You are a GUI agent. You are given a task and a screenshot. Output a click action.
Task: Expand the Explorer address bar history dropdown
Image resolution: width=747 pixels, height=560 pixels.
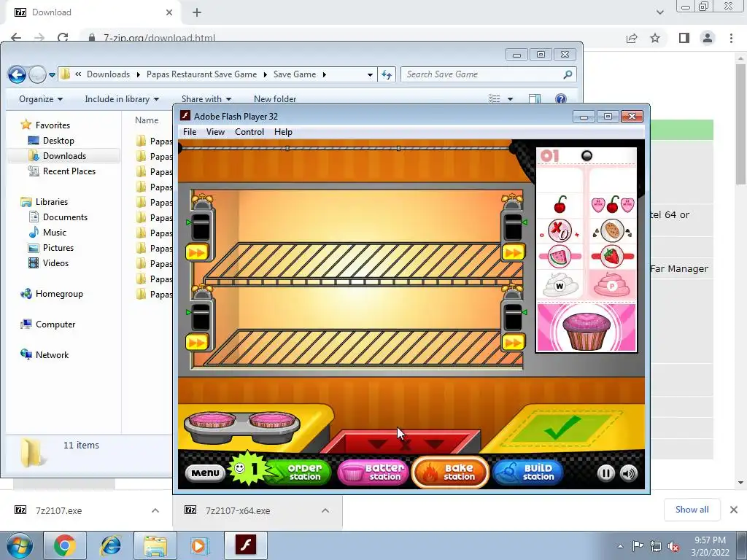tap(370, 75)
